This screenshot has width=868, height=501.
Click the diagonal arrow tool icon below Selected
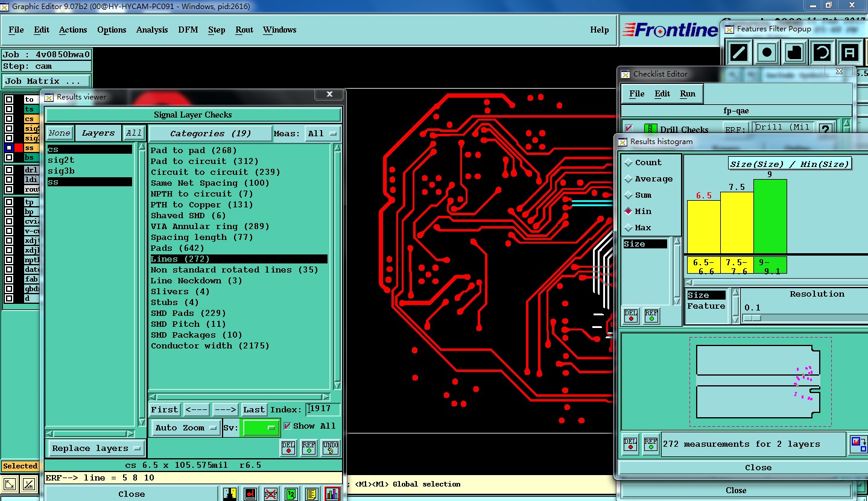click(x=9, y=484)
